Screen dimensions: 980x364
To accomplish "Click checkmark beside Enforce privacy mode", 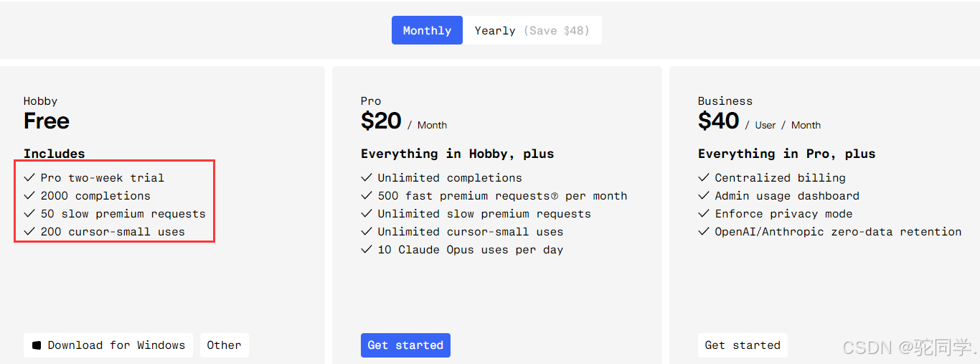I will [704, 213].
